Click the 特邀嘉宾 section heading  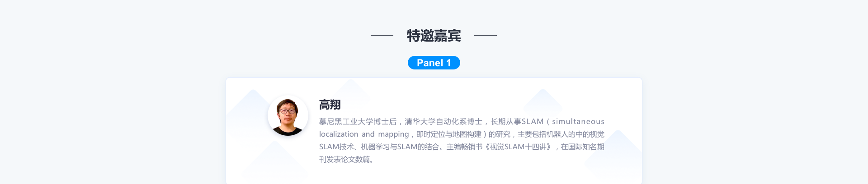coord(434,35)
